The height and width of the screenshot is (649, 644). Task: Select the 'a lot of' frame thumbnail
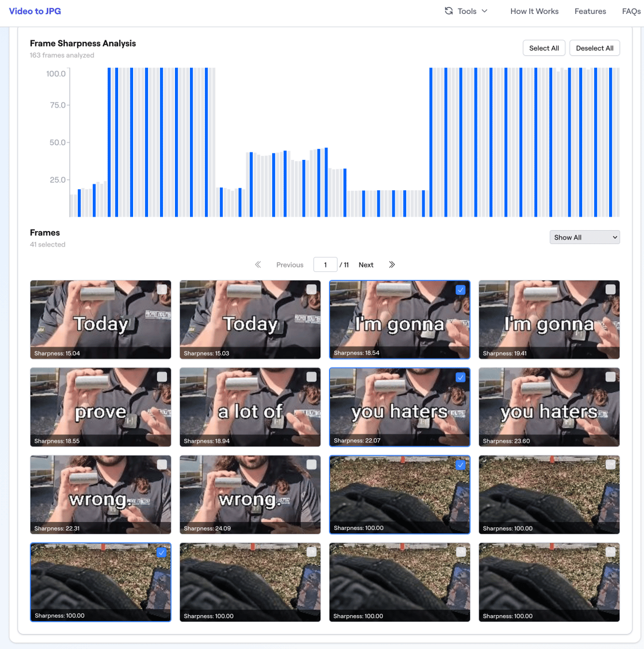coord(250,407)
